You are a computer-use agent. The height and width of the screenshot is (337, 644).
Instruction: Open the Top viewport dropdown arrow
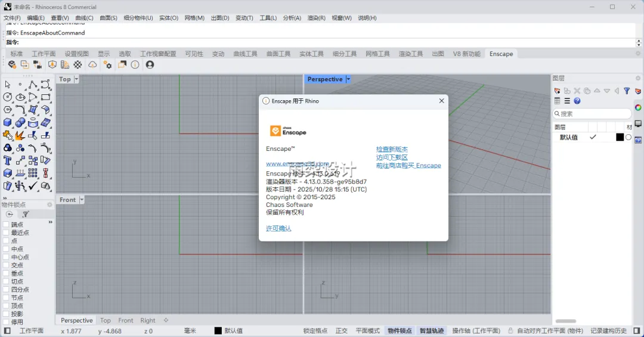pyautogui.click(x=76, y=79)
